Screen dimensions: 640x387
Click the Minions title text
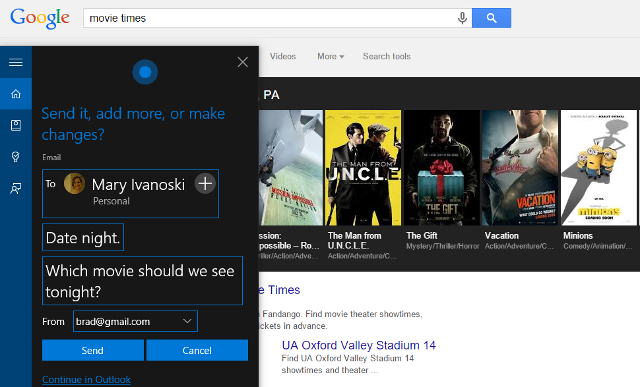[578, 236]
